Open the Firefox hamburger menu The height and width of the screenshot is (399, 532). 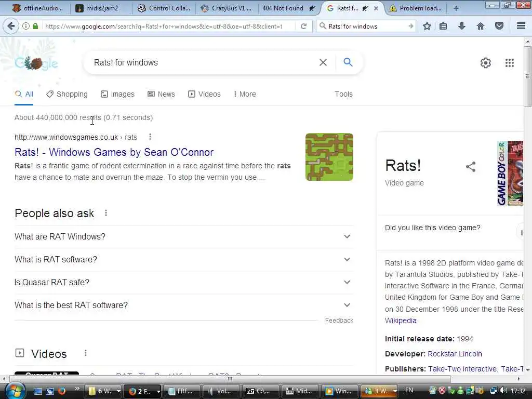pyautogui.click(x=521, y=26)
